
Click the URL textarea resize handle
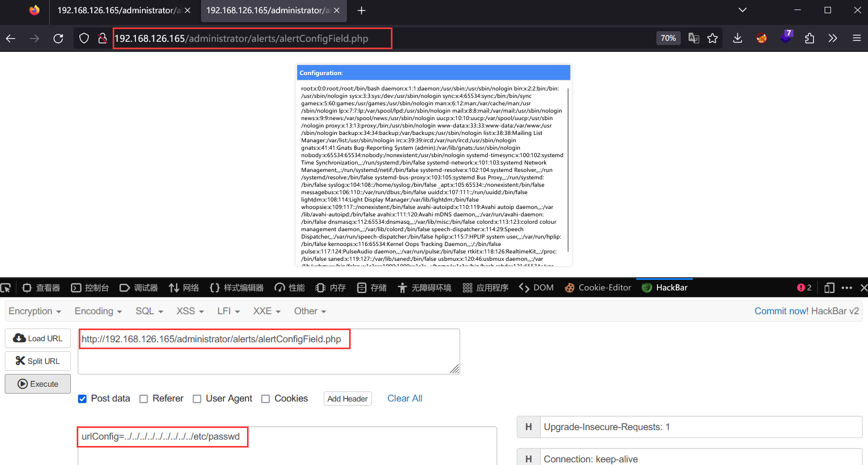pyautogui.click(x=455, y=369)
